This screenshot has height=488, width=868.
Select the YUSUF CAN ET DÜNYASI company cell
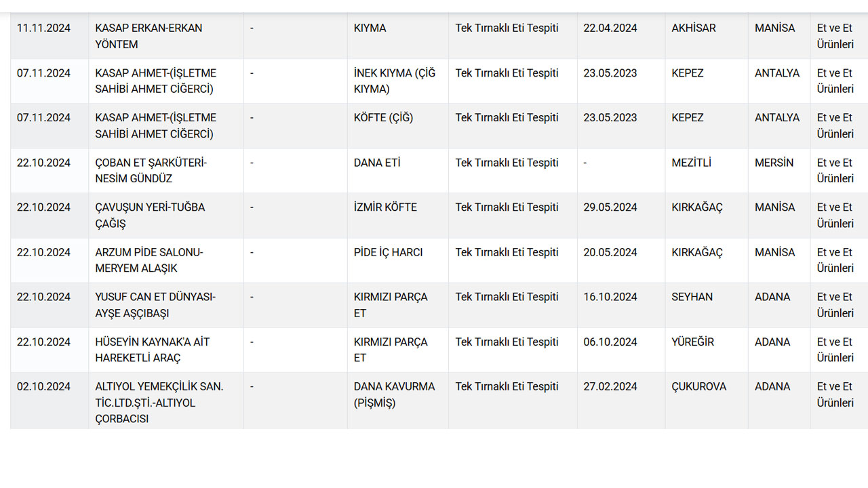[x=166, y=305]
